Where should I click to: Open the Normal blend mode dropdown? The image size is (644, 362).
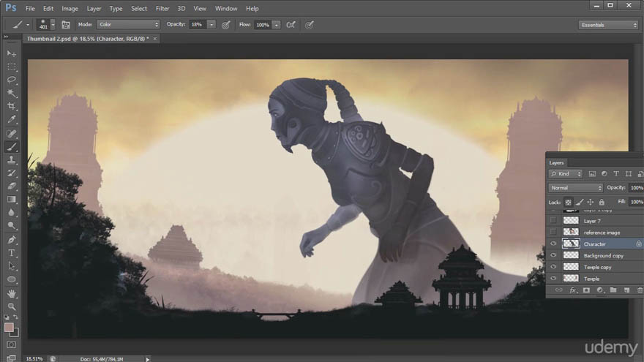tap(575, 187)
